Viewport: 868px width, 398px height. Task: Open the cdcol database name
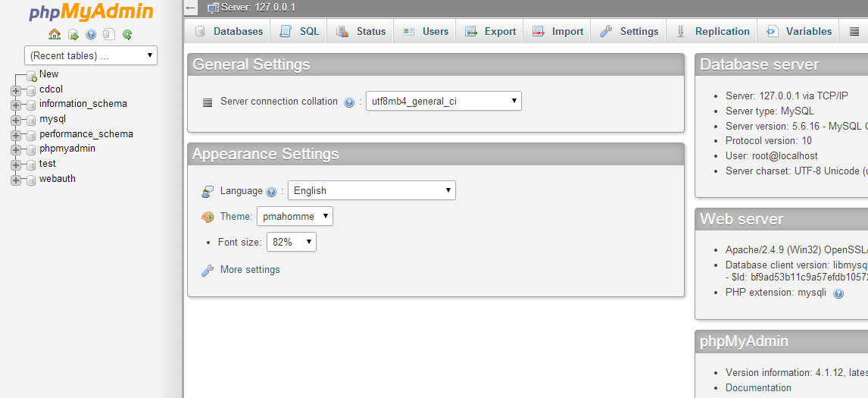click(52, 89)
